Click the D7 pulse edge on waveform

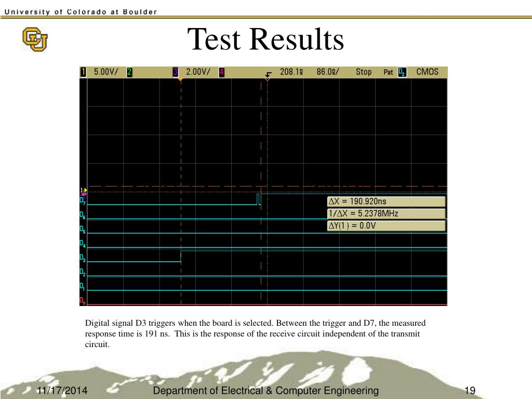259,199
